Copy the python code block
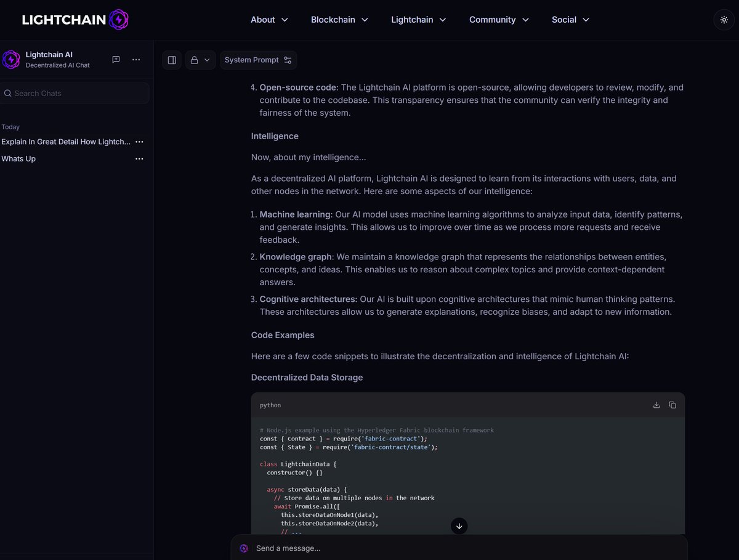The width and height of the screenshot is (739, 560). pos(672,405)
